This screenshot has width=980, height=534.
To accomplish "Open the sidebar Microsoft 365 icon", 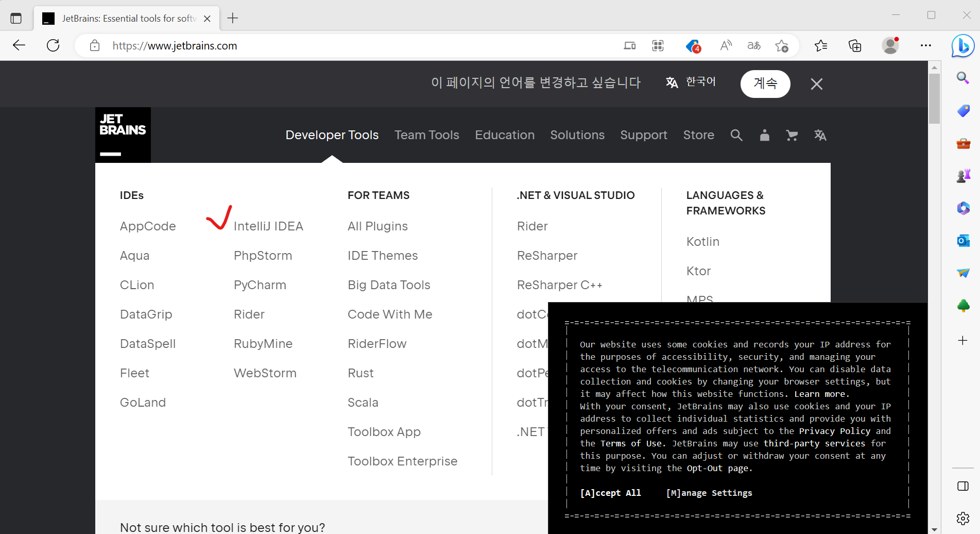I will click(963, 208).
